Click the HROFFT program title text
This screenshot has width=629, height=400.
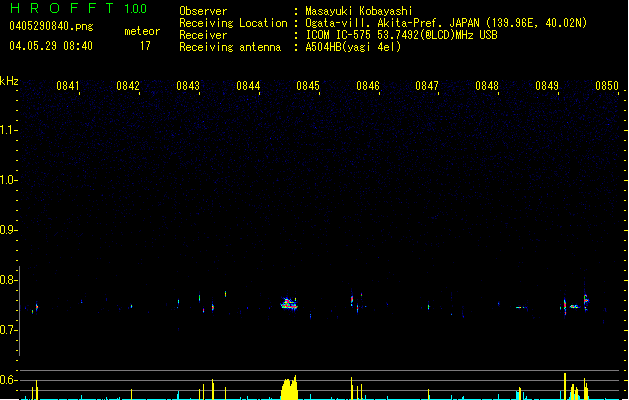click(x=62, y=8)
